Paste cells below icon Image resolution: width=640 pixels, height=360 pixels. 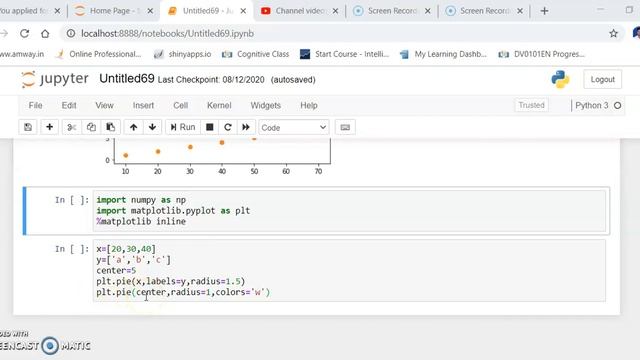tap(110, 127)
